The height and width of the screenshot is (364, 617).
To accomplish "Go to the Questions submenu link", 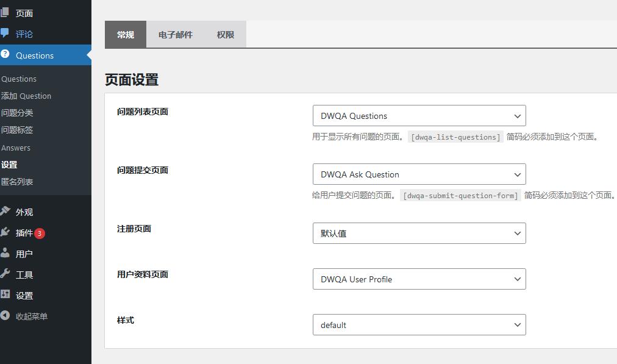I will pos(19,79).
